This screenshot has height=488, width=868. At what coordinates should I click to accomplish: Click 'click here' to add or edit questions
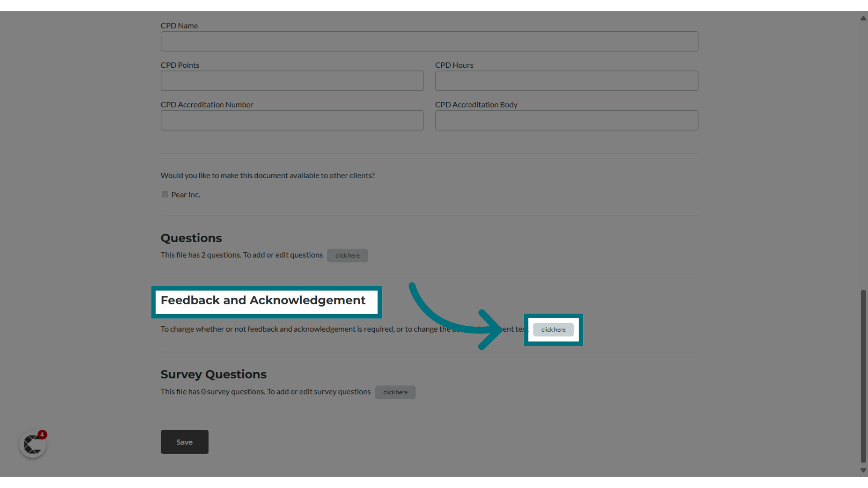(347, 255)
